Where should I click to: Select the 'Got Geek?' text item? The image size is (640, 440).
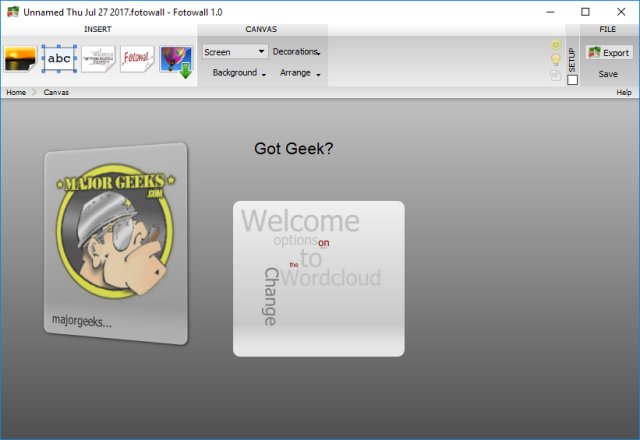(x=293, y=149)
